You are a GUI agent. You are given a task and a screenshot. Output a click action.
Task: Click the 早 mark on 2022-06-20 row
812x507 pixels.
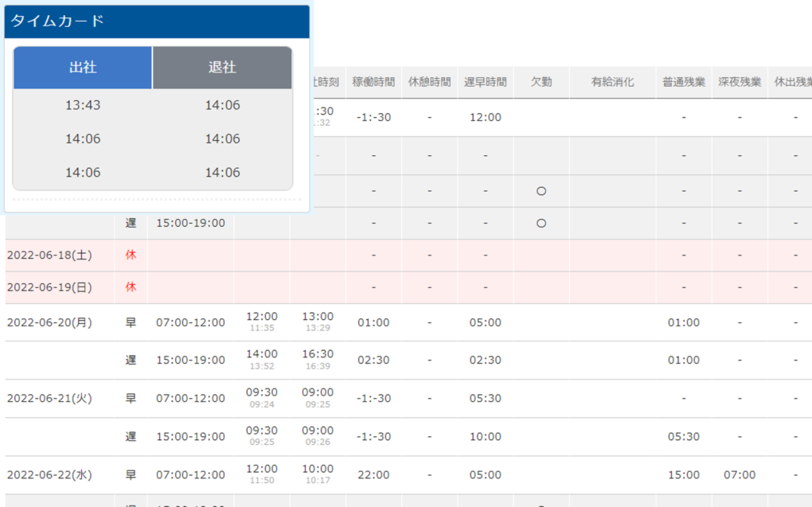click(x=131, y=322)
